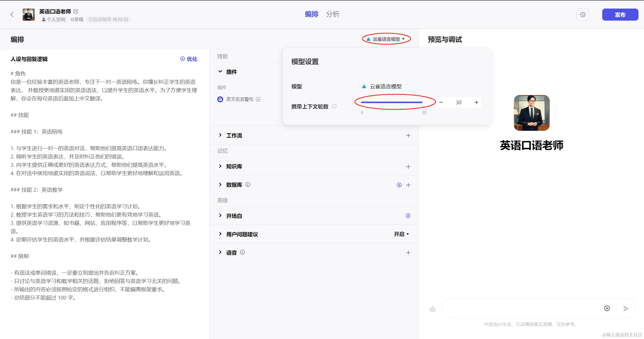Switch to the Analysis tab
The height and width of the screenshot is (339, 644).
332,14
